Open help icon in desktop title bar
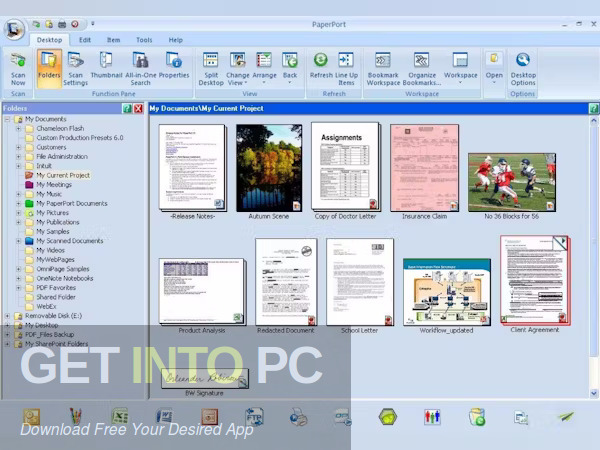 (593, 109)
